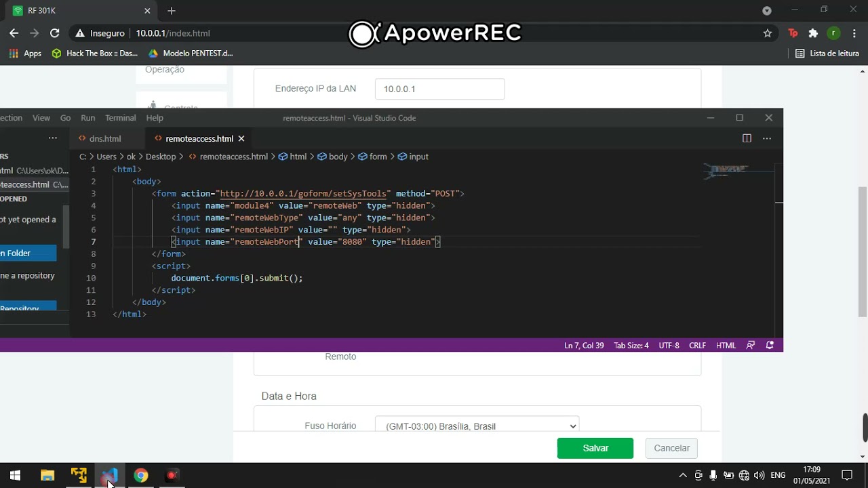
Task: Click the Salvar button on router page
Action: [x=595, y=448]
